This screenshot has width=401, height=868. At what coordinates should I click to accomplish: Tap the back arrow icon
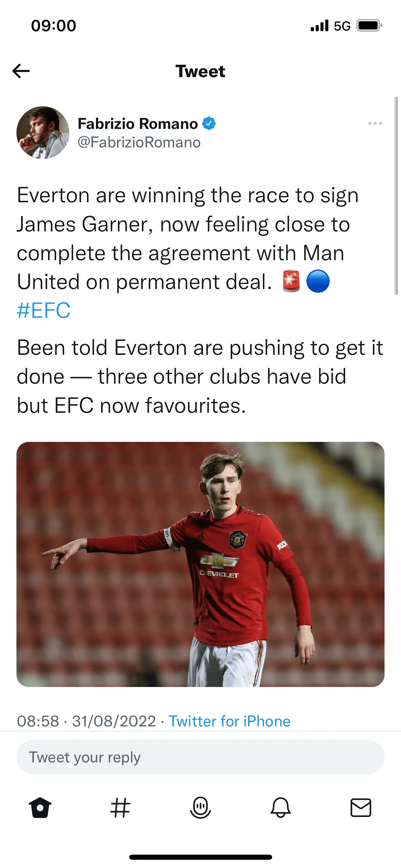click(x=21, y=71)
